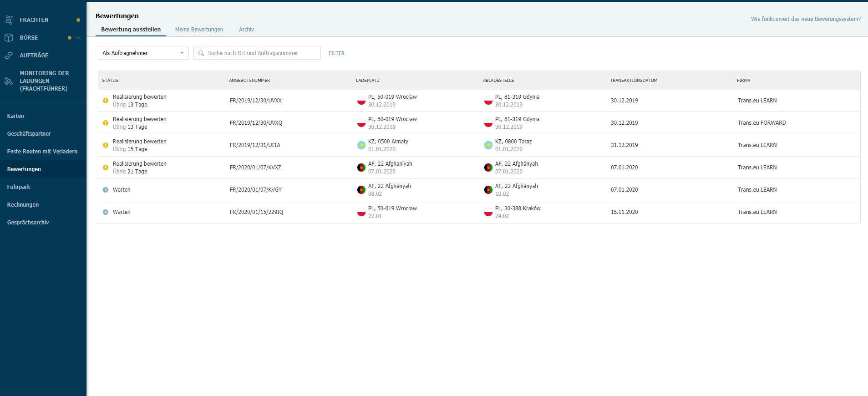
Task: Click offer number FR/2019/12/31/UI1A
Action: click(255, 145)
